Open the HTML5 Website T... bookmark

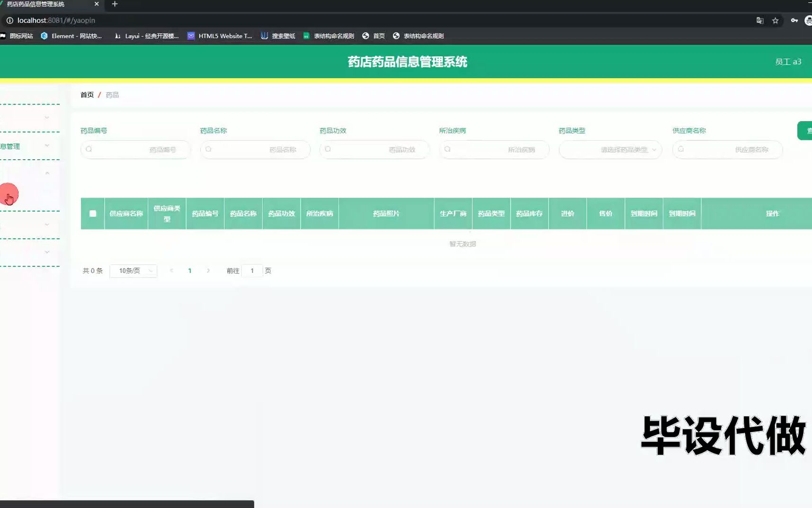(219, 36)
